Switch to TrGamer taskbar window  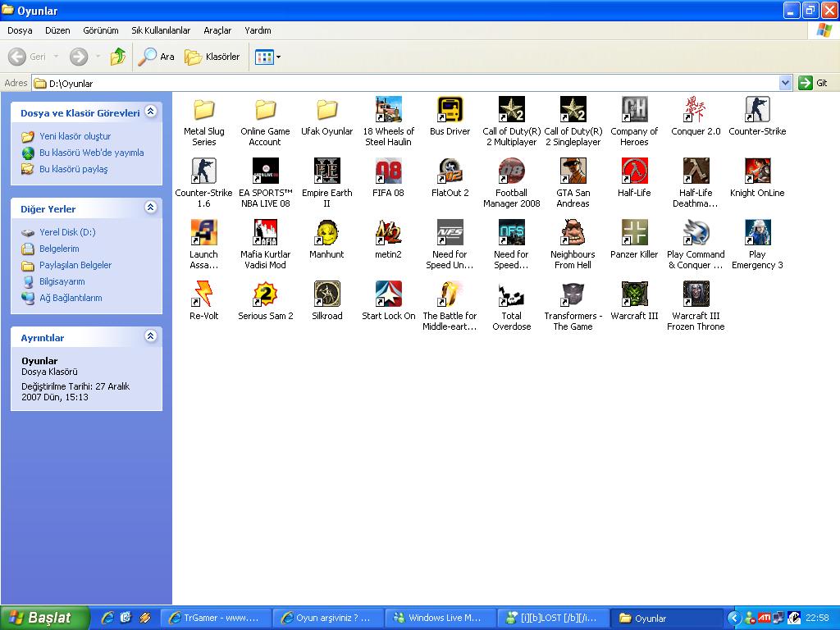tap(216, 619)
